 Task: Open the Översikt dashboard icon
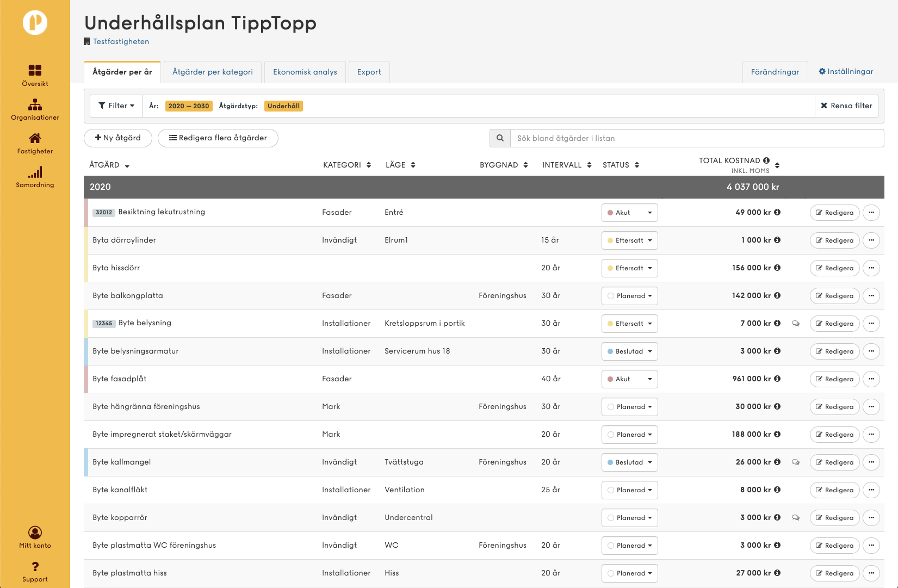(x=35, y=71)
